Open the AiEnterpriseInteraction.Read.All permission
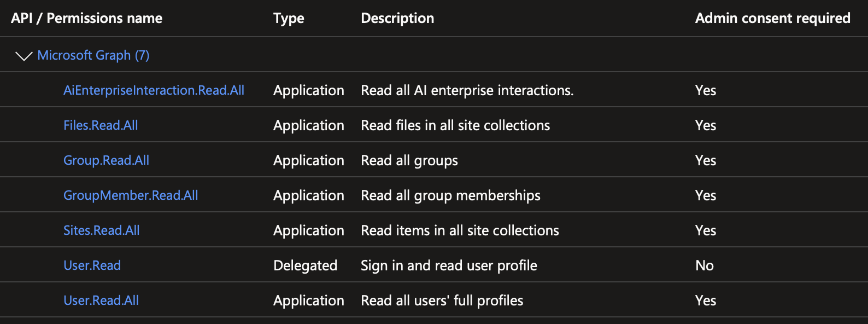868x324 pixels. click(x=154, y=90)
